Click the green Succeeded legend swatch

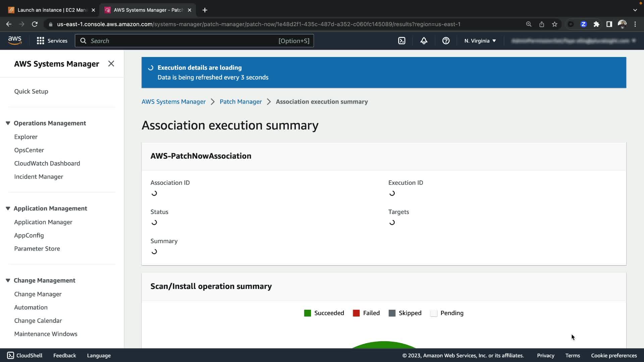click(307, 313)
